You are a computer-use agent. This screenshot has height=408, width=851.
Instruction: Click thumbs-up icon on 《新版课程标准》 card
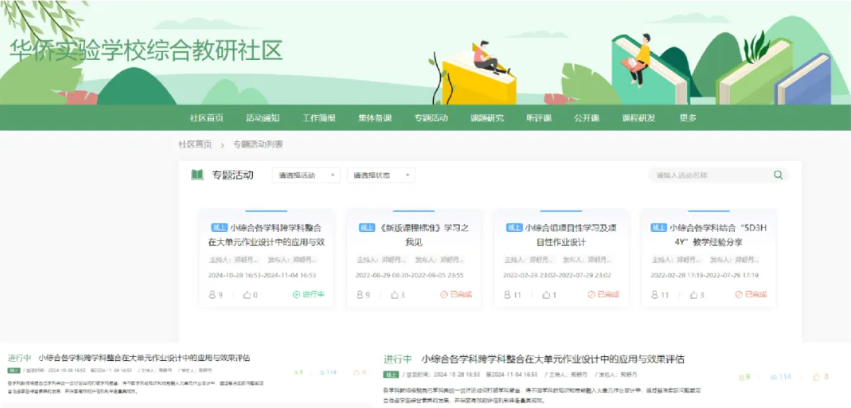click(395, 295)
